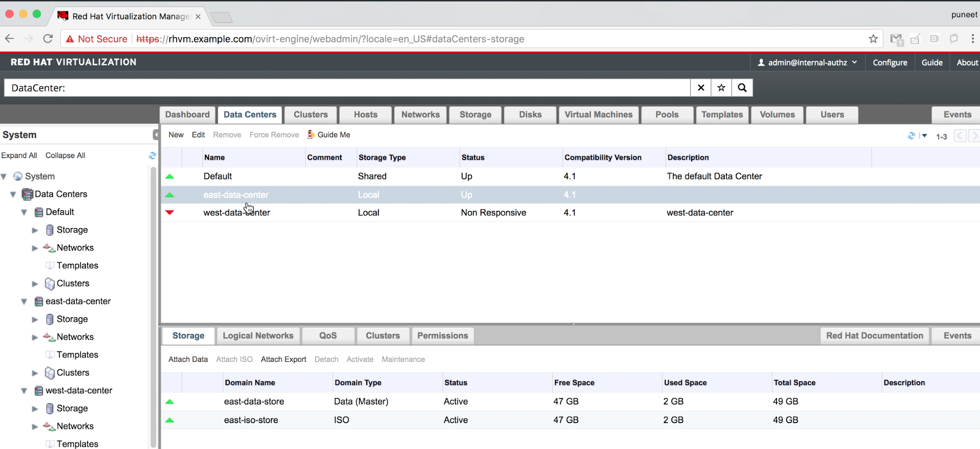Viewport: 980px width, 449px height.
Task: Open the refresh interval dropdown arrow
Action: pos(924,136)
